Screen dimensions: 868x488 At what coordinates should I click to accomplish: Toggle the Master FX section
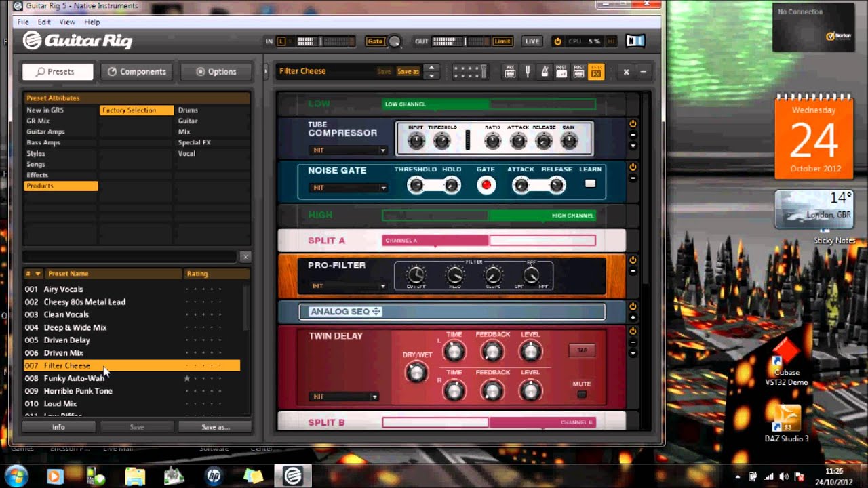point(596,71)
